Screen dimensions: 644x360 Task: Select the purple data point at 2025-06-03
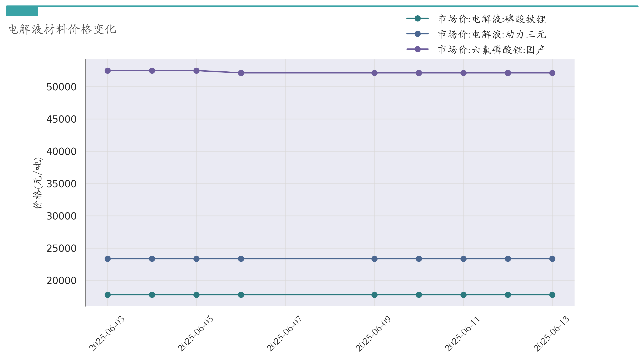pos(108,71)
